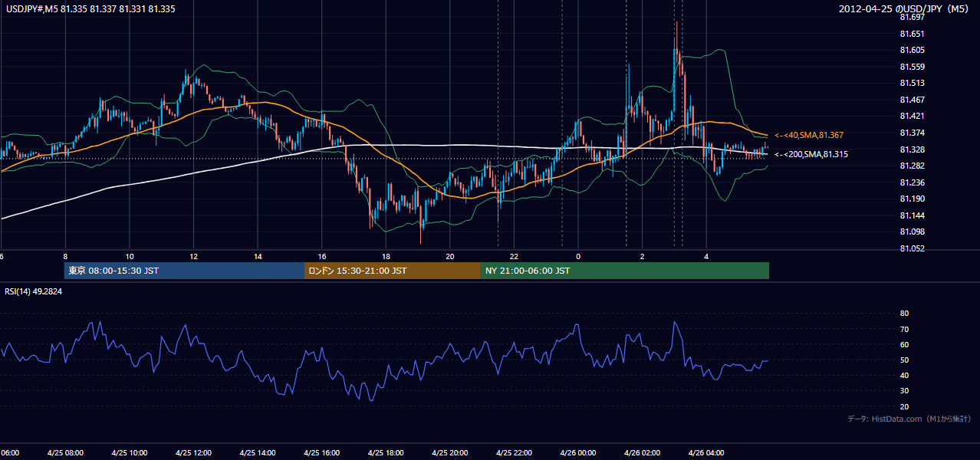
Task: Click the 4/26 00:00 time label
Action: click(x=578, y=452)
